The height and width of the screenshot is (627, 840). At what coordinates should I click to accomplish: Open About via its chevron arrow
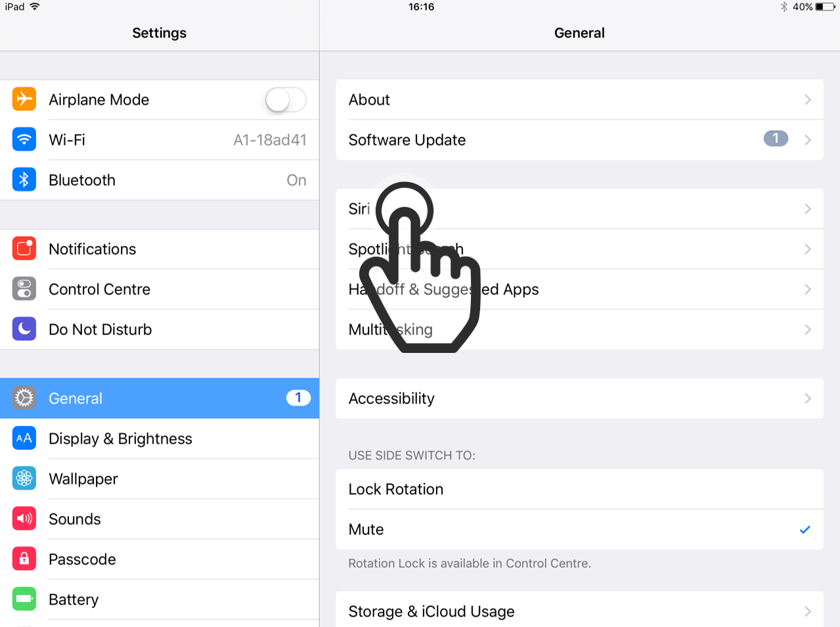808,100
